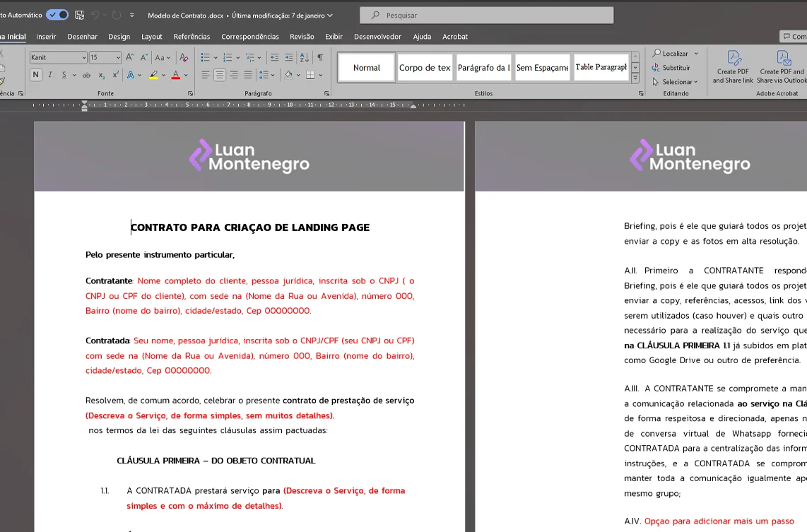This screenshot has height=532, width=807.
Task: Expand the font color dropdown arrow
Action: (x=186, y=75)
